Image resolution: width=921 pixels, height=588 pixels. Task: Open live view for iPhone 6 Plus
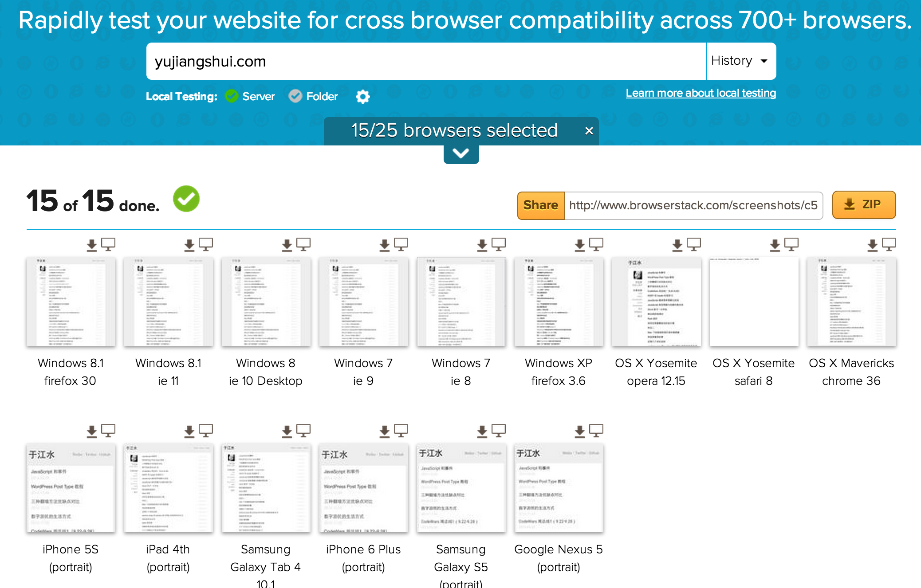401,431
